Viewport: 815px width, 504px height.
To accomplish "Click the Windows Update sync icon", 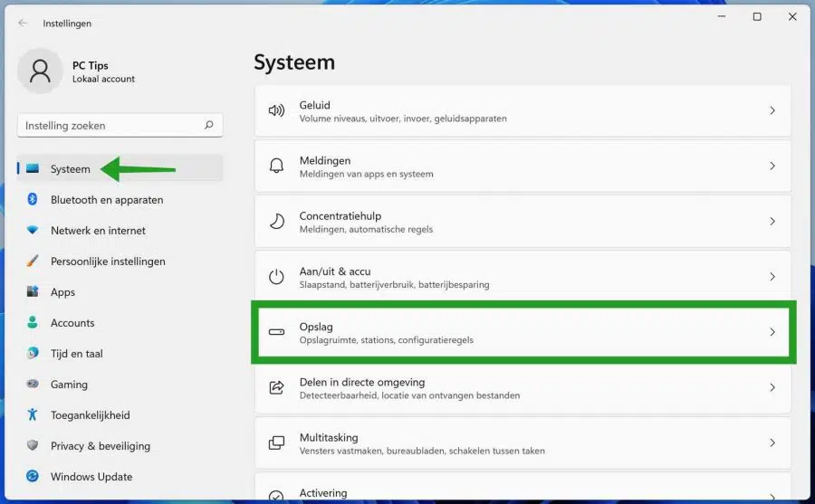I will tap(33, 476).
